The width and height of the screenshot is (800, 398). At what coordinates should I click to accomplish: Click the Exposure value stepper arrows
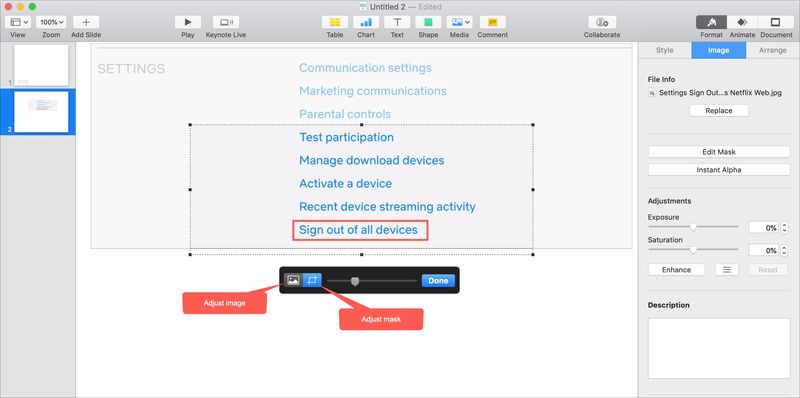(784, 228)
